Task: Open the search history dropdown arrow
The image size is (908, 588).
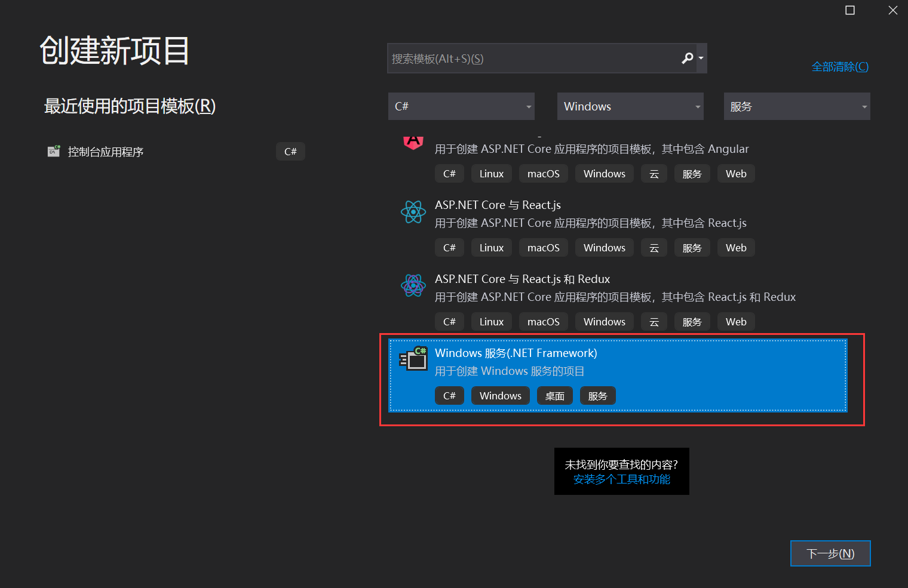Action: click(701, 58)
